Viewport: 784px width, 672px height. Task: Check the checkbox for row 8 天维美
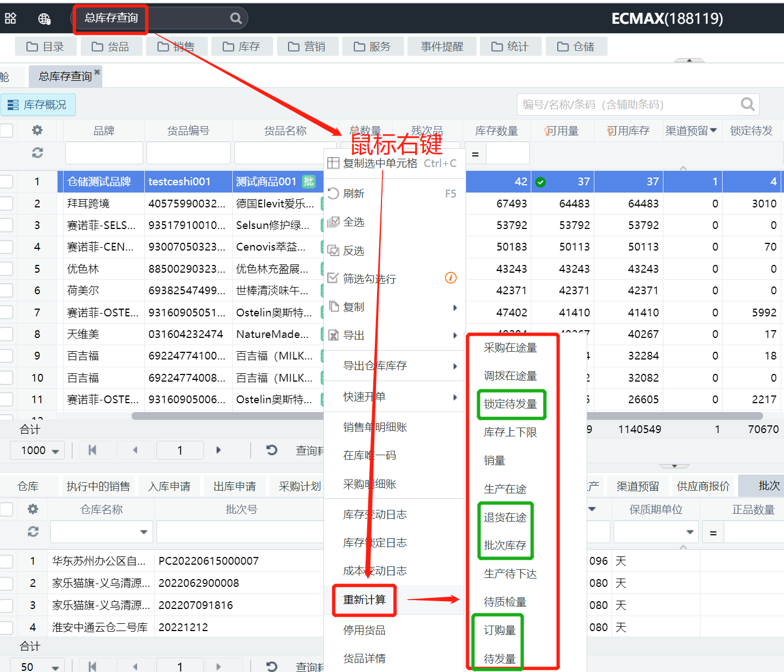(6, 334)
